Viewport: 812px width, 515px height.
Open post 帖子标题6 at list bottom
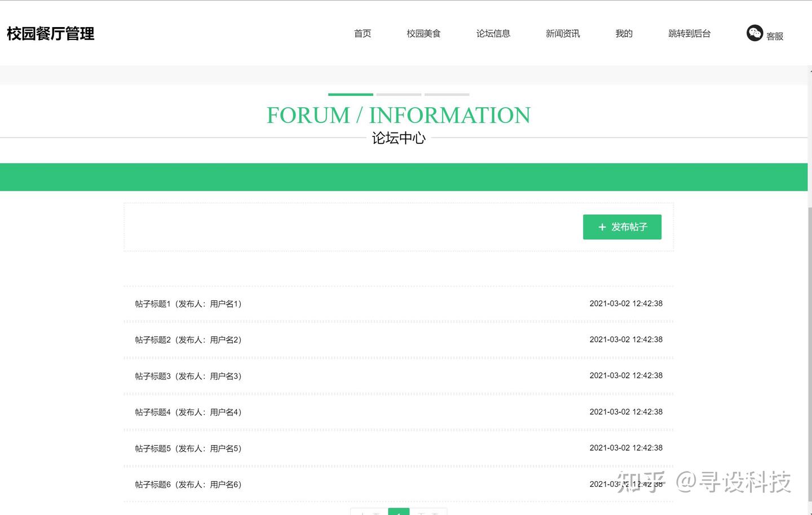click(188, 484)
